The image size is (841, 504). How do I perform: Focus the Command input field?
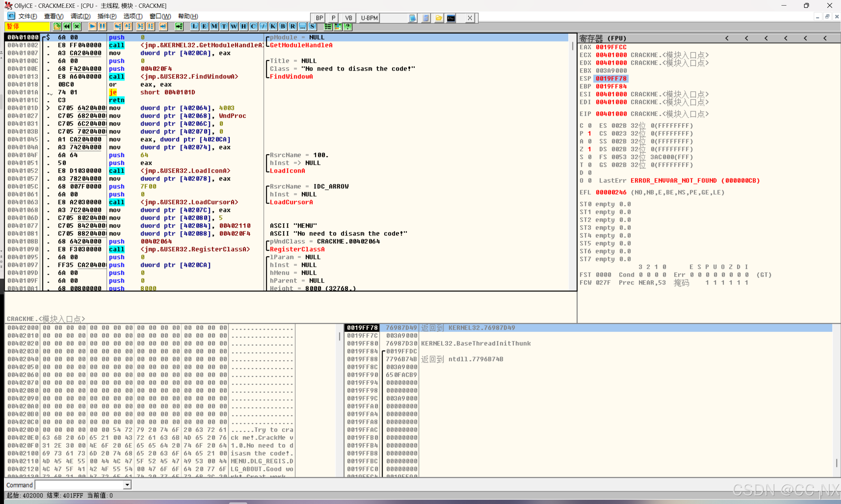click(x=80, y=485)
